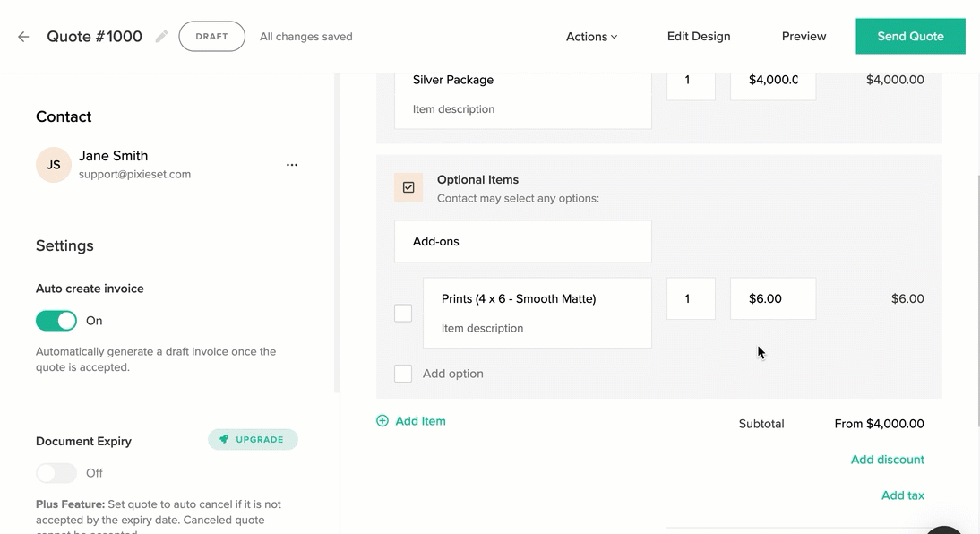Check the Add option checkbox
This screenshot has width=980, height=534.
tap(402, 373)
